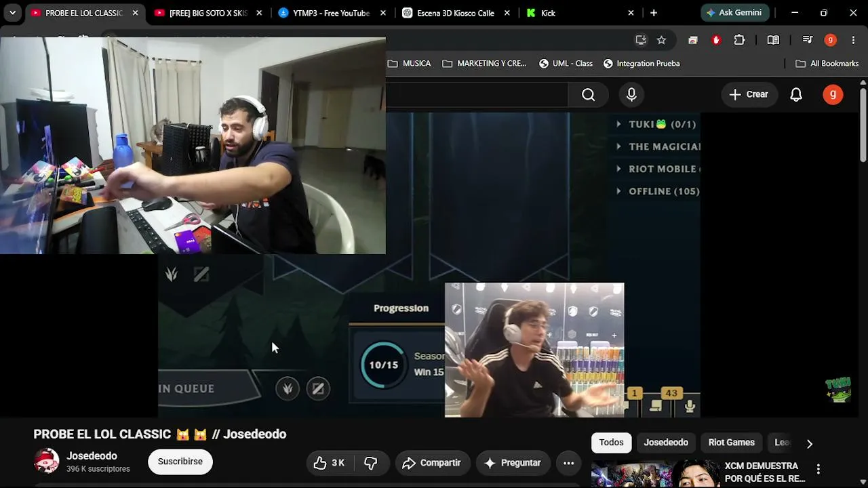Dislike the video
868x488 pixels.
tap(370, 463)
